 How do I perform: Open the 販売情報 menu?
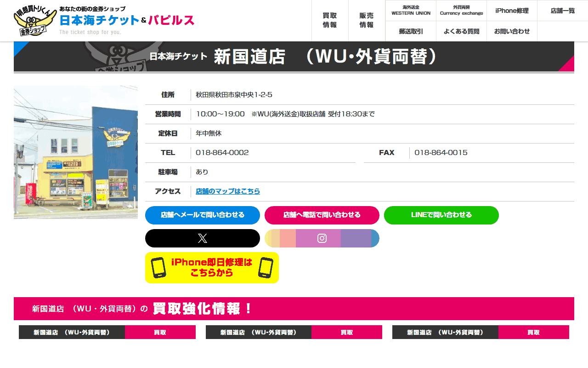tap(367, 21)
